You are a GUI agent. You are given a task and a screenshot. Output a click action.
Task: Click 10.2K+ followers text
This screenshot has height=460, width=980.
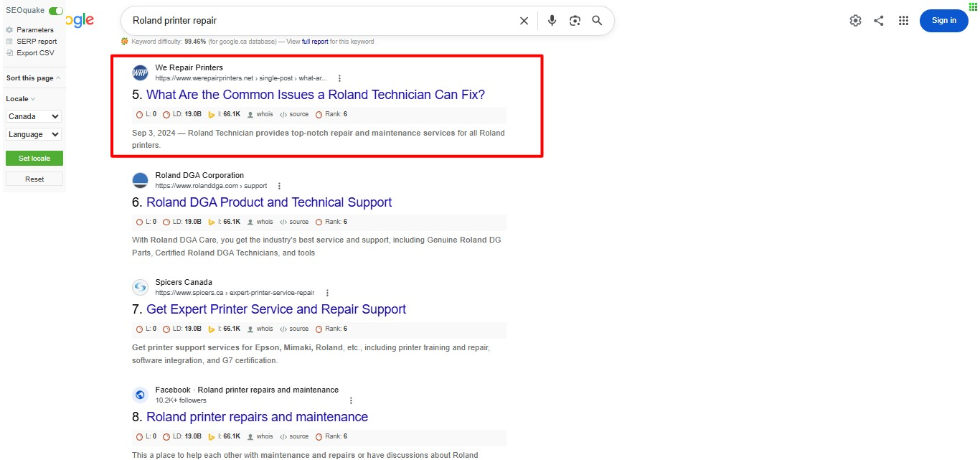[181, 400]
